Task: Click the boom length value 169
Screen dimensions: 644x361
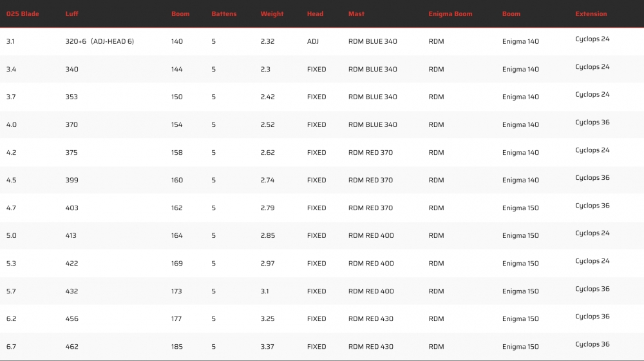Action: (x=177, y=264)
